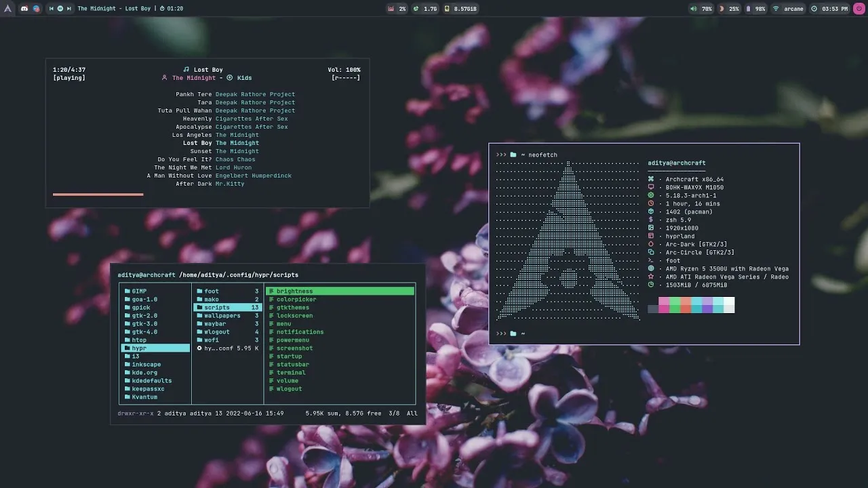Click the Arch logo in the top-left corner

(7, 8)
